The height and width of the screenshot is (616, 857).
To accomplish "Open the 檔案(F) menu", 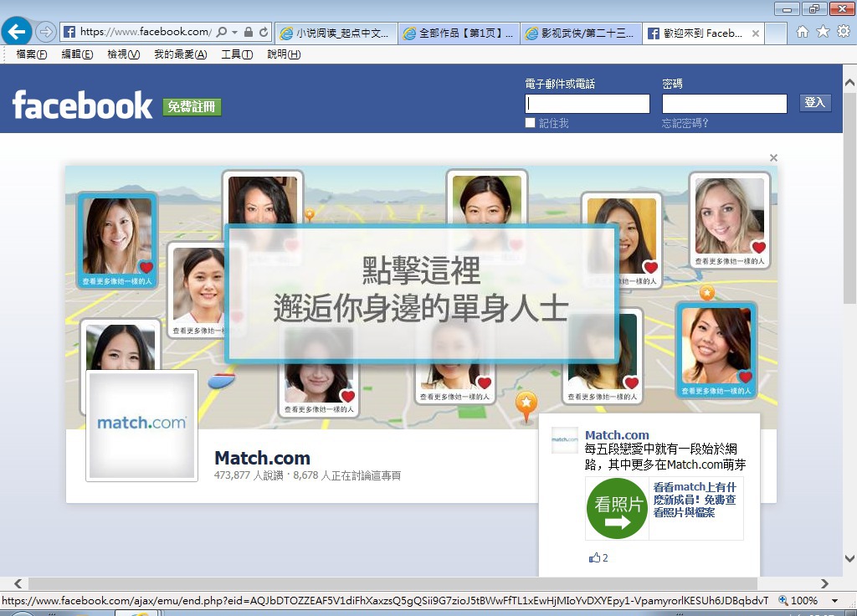I will click(x=32, y=54).
